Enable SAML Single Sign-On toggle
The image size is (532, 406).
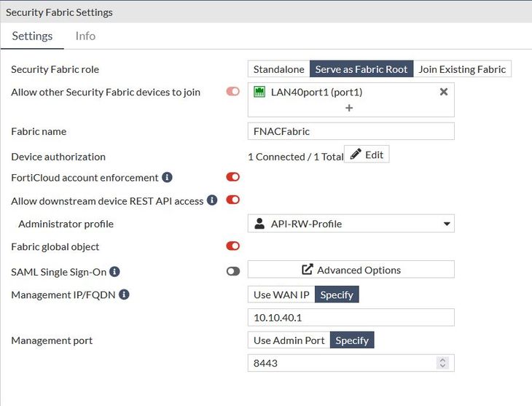(x=232, y=271)
